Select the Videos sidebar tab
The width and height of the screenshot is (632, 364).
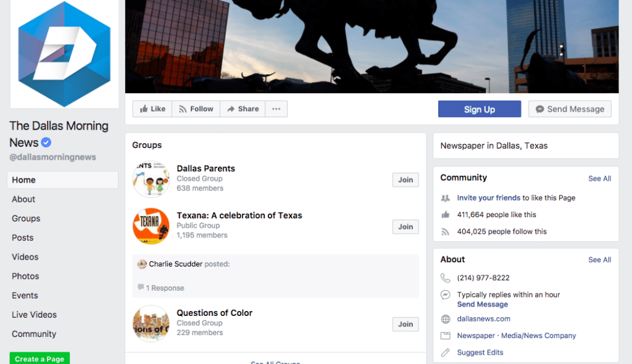[x=25, y=257]
